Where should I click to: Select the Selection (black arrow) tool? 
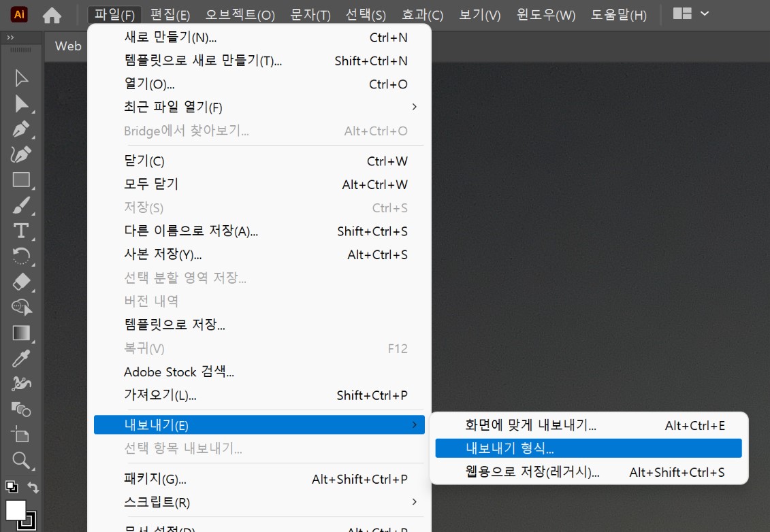coord(21,78)
